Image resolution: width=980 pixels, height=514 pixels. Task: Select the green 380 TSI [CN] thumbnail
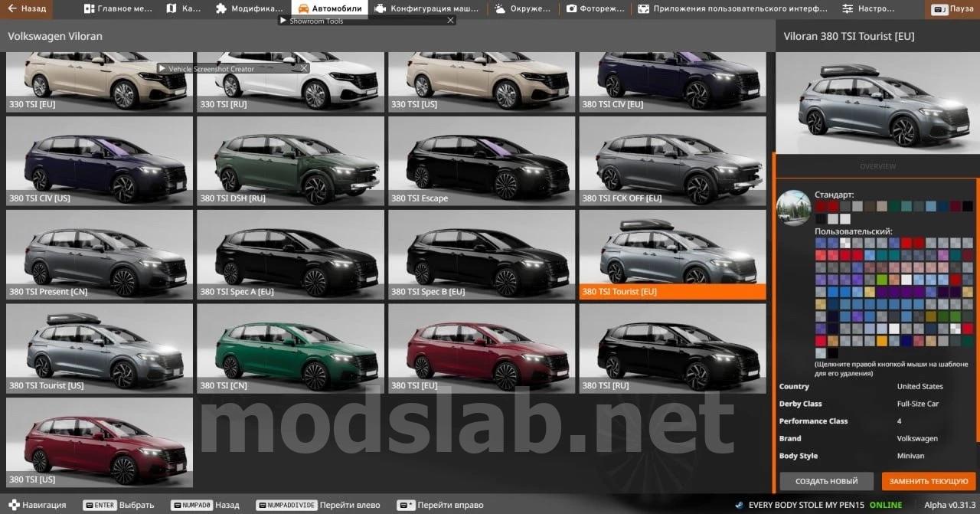(x=291, y=349)
